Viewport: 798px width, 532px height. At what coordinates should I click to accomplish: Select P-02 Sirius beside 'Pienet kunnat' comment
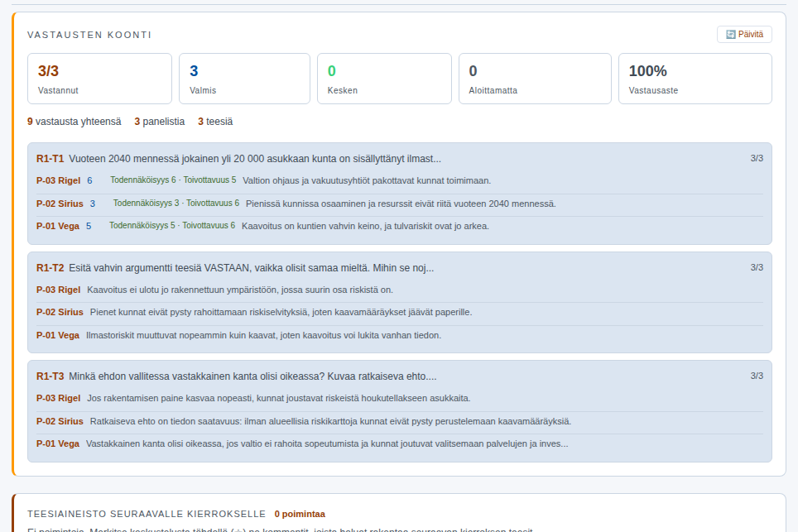tap(60, 312)
